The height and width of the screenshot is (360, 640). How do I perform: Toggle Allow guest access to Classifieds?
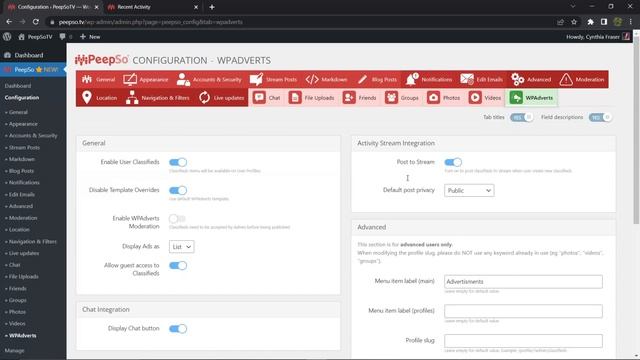tap(178, 266)
